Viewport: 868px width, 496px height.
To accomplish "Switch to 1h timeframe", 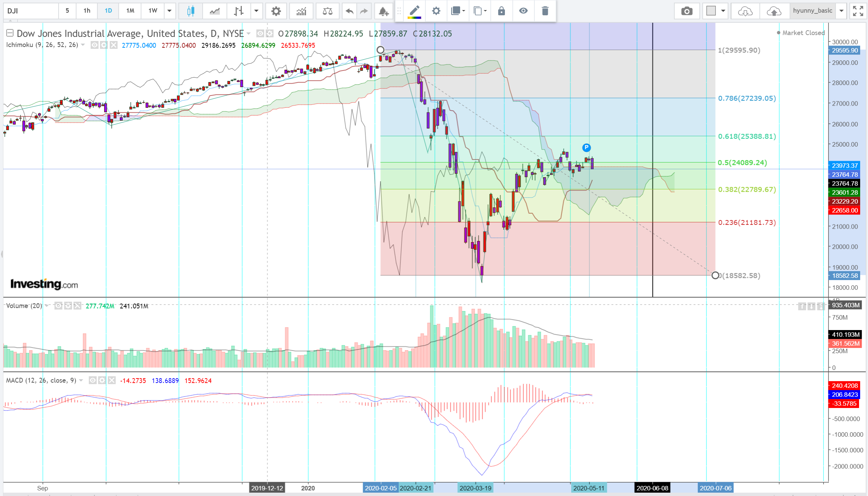I will tap(87, 11).
